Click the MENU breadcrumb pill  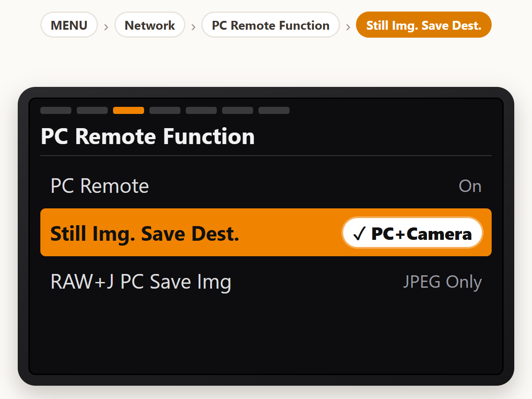69,25
